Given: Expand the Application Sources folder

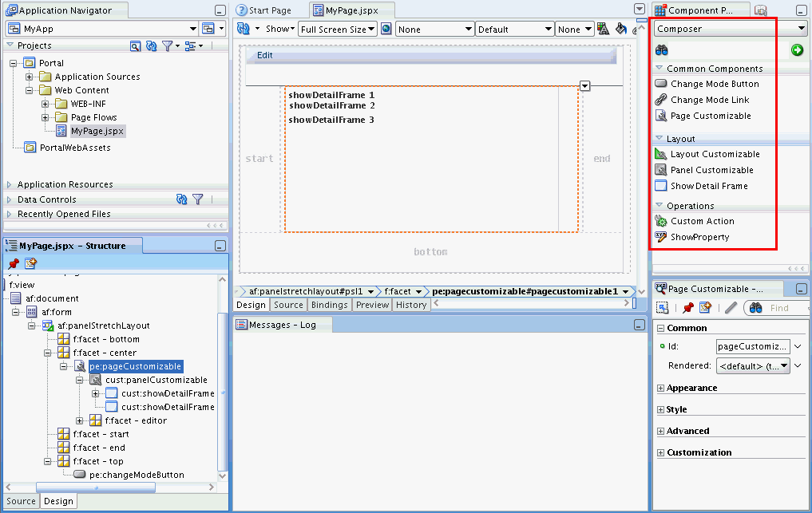Looking at the screenshot, I should coord(29,77).
